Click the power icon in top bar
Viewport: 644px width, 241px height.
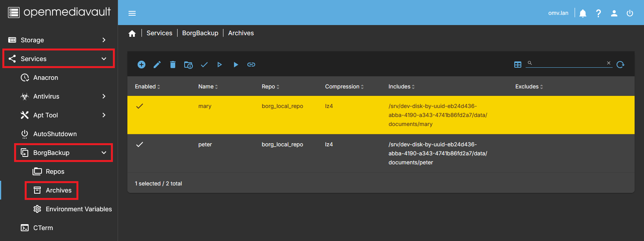point(630,13)
